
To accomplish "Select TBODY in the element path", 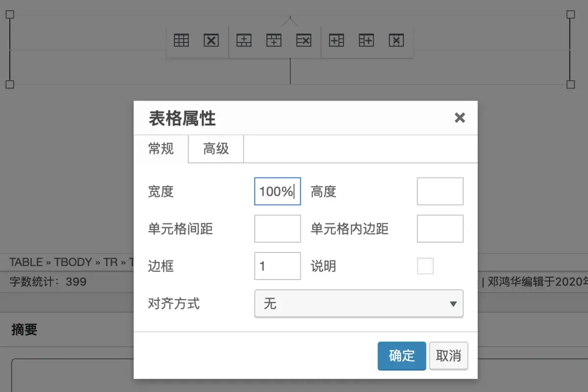I will point(73,262).
